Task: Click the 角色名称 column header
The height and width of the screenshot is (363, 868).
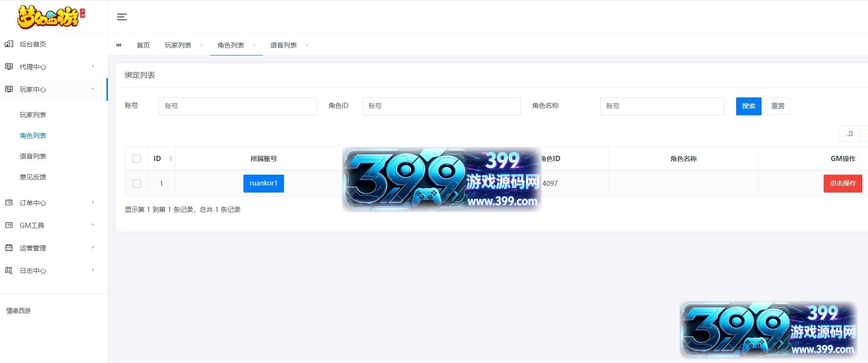Action: click(x=683, y=159)
